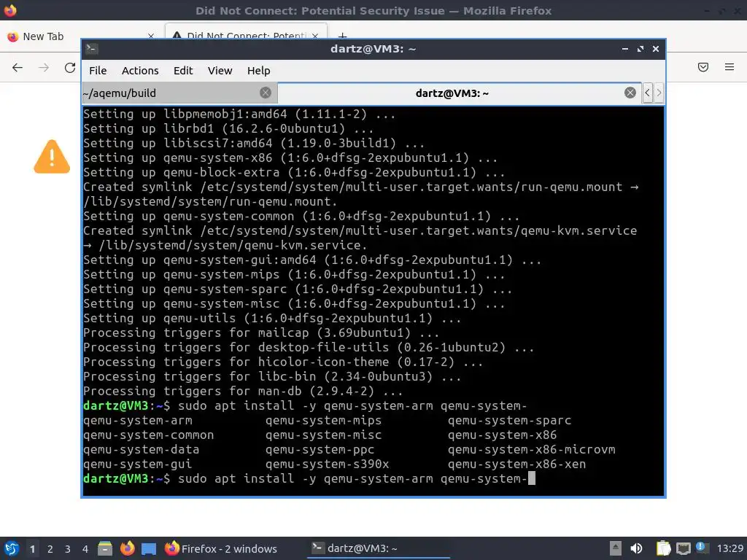Close the dartz@VM3: ~ terminal tab
Viewport: 747px width, 560px height.
(630, 93)
